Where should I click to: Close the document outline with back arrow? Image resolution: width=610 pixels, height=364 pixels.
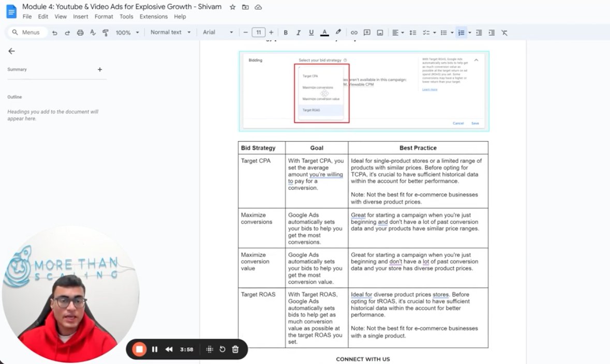coord(12,51)
